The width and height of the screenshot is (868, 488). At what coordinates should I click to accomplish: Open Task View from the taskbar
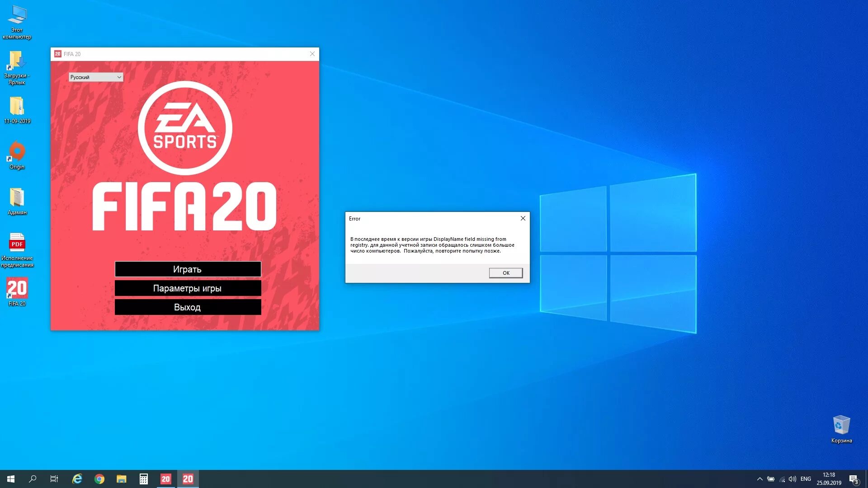point(54,479)
